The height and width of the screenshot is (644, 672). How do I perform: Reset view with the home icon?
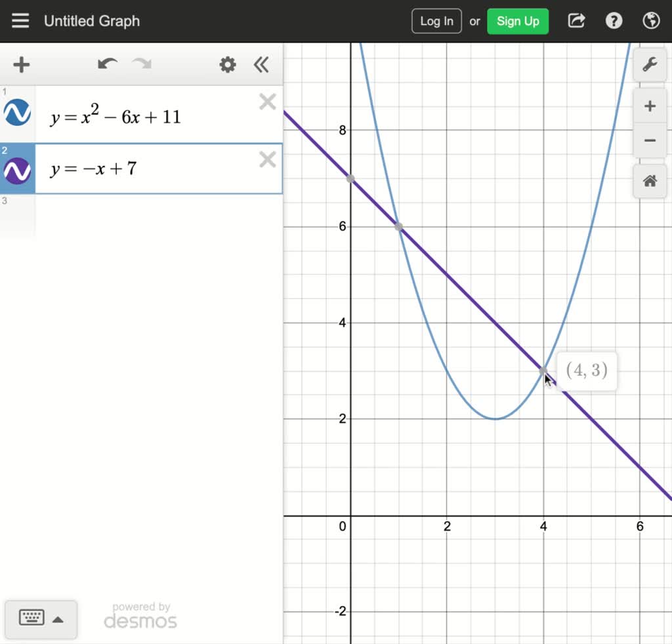click(x=649, y=181)
